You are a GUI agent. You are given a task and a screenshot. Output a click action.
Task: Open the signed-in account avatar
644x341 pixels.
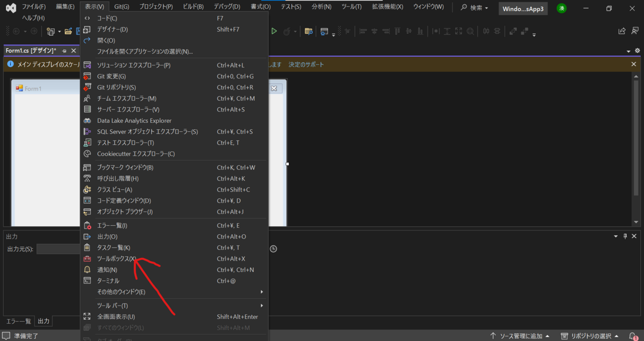[561, 9]
